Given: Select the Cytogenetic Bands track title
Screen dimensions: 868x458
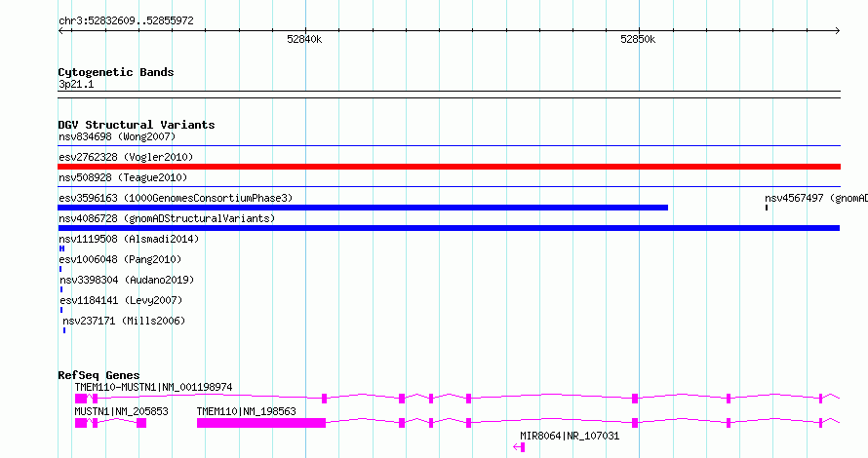Looking at the screenshot, I should pyautogui.click(x=116, y=72).
